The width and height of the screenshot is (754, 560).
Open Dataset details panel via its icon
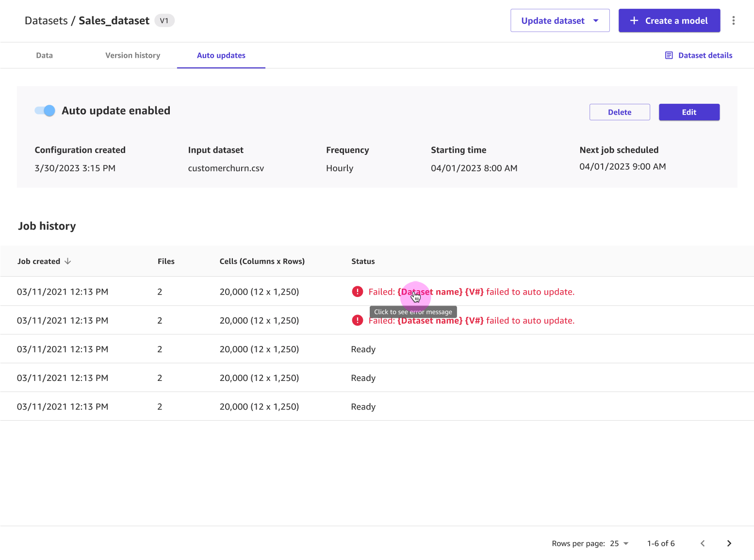click(x=670, y=55)
